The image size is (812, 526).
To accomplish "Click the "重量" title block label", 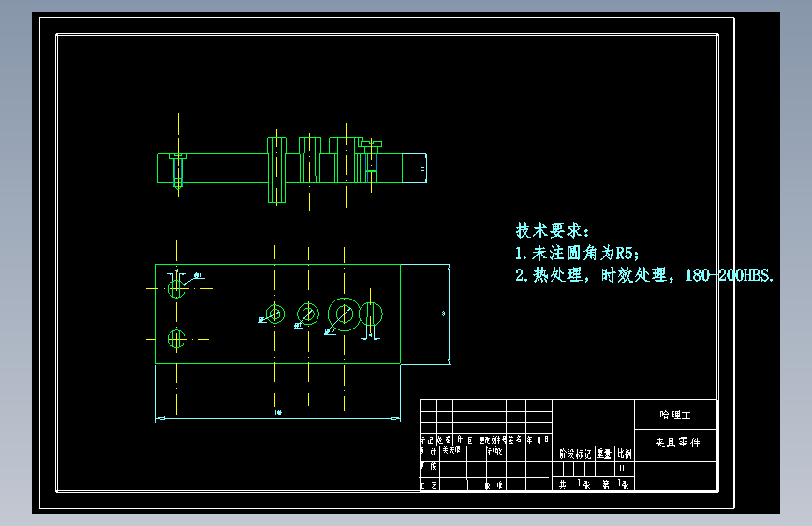I will pyautogui.click(x=604, y=454).
